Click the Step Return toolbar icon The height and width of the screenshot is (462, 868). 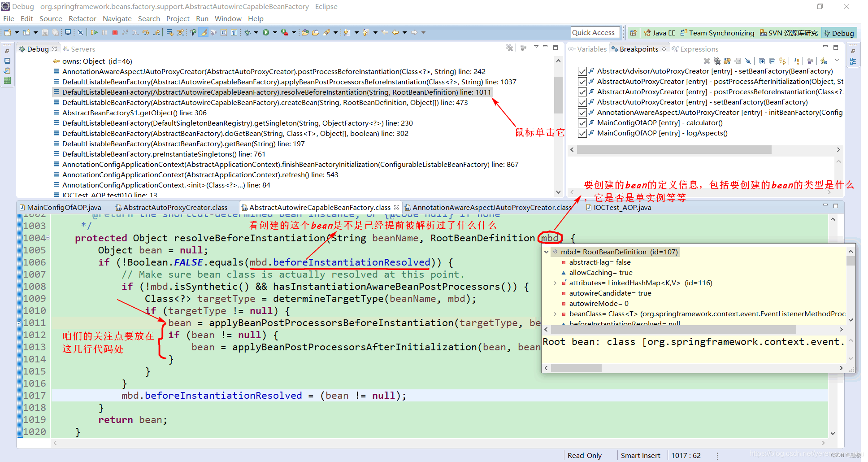click(x=156, y=32)
